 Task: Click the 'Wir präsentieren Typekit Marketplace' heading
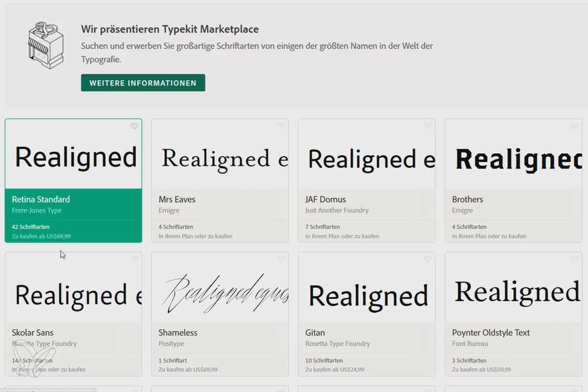tap(170, 29)
